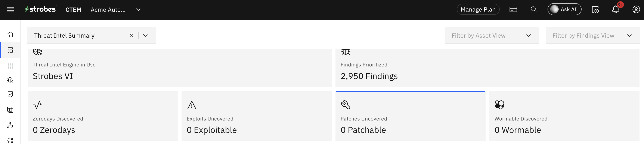644x144 pixels.
Task: Open the hamburger navigation menu
Action: point(10,10)
